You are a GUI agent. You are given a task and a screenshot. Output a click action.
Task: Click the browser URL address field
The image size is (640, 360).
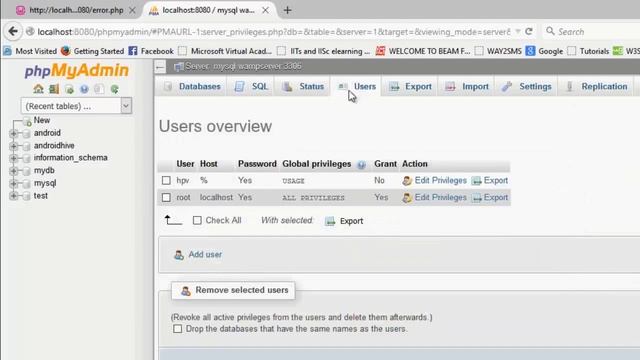coord(273,31)
